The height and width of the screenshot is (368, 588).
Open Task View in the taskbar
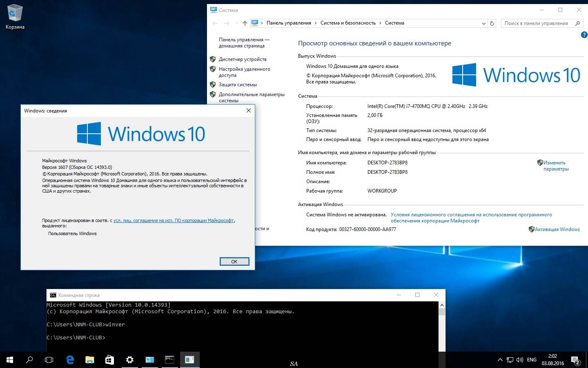tap(49, 360)
